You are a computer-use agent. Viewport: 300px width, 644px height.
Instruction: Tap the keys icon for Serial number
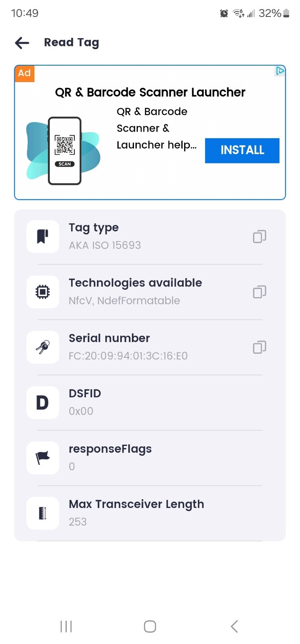[x=43, y=347]
